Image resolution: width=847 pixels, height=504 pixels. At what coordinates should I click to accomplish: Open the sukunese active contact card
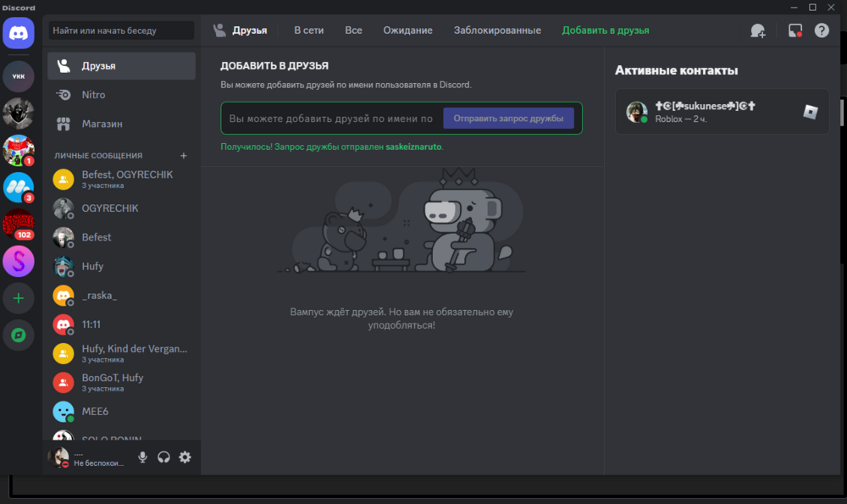(722, 112)
